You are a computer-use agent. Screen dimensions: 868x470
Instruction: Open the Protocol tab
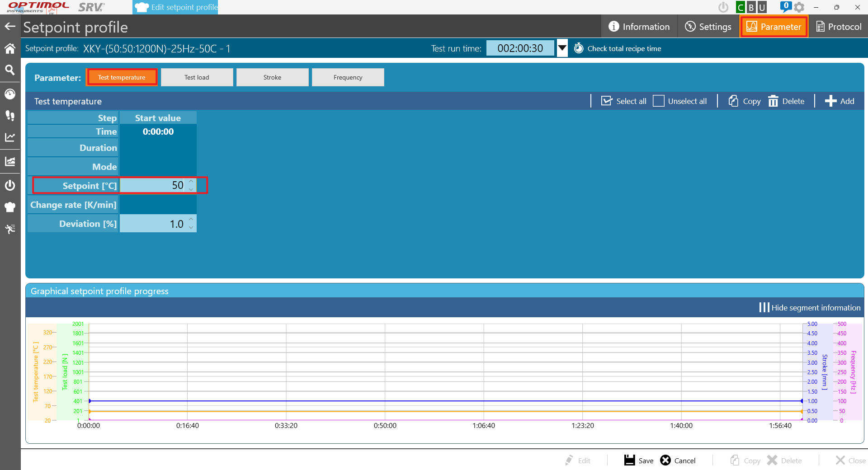839,27
